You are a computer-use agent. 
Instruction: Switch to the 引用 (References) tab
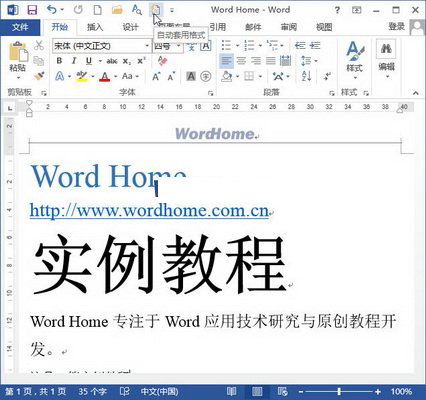point(218,27)
